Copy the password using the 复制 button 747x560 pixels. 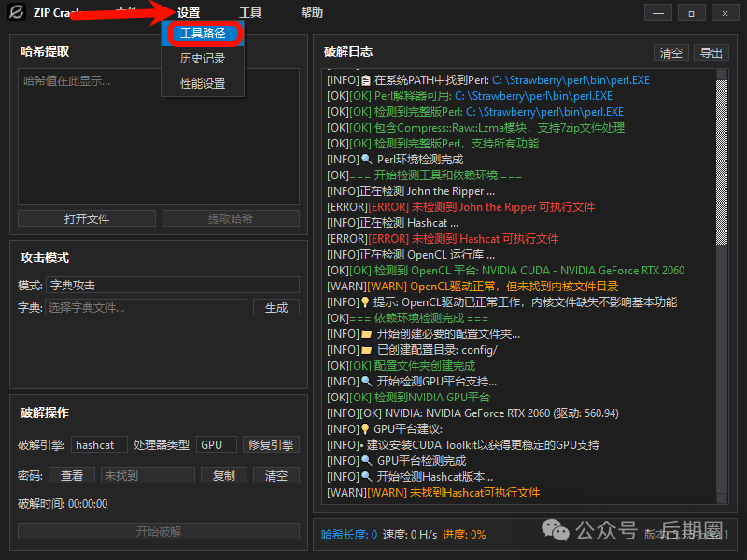pyautogui.click(x=223, y=475)
